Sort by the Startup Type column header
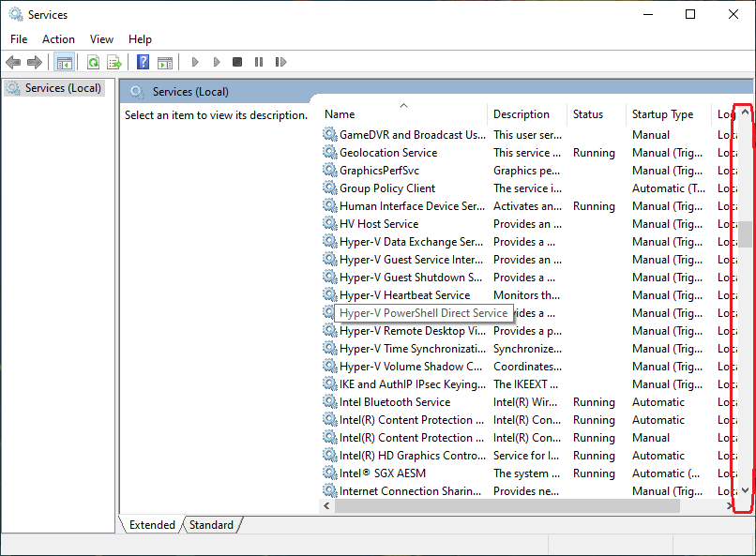 pyautogui.click(x=662, y=114)
